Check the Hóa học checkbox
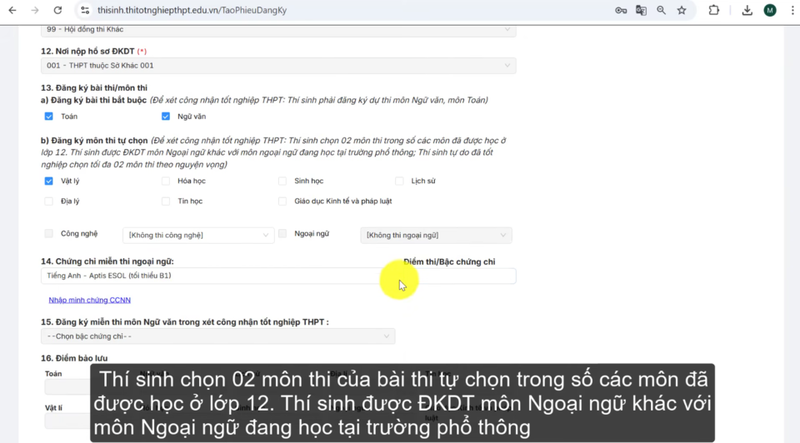The width and height of the screenshot is (800, 443). (x=165, y=181)
